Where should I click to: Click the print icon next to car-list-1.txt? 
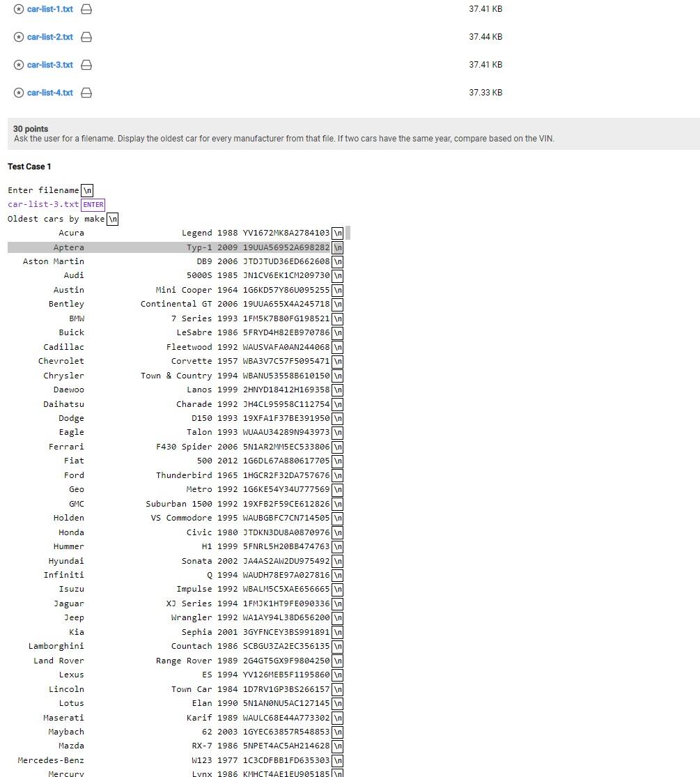tap(86, 9)
